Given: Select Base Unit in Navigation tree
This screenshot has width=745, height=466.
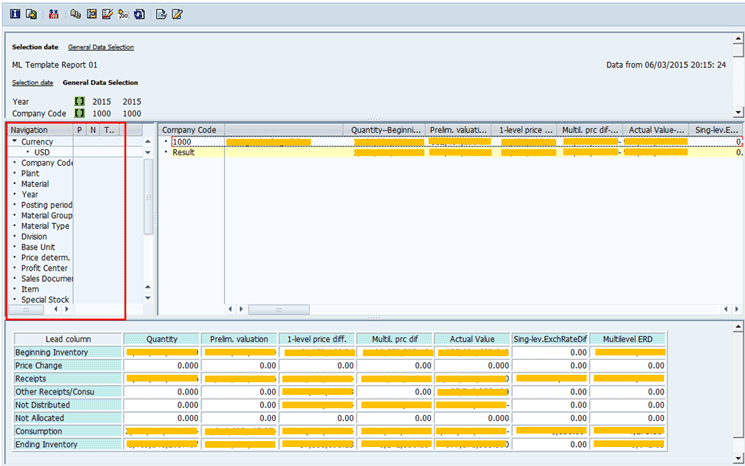Looking at the screenshot, I should click(38, 247).
